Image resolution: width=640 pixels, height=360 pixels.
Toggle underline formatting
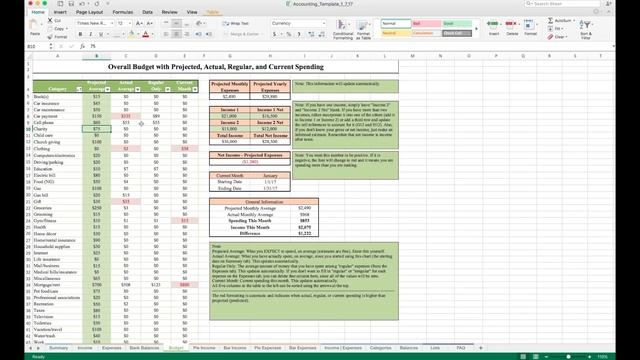click(100, 34)
